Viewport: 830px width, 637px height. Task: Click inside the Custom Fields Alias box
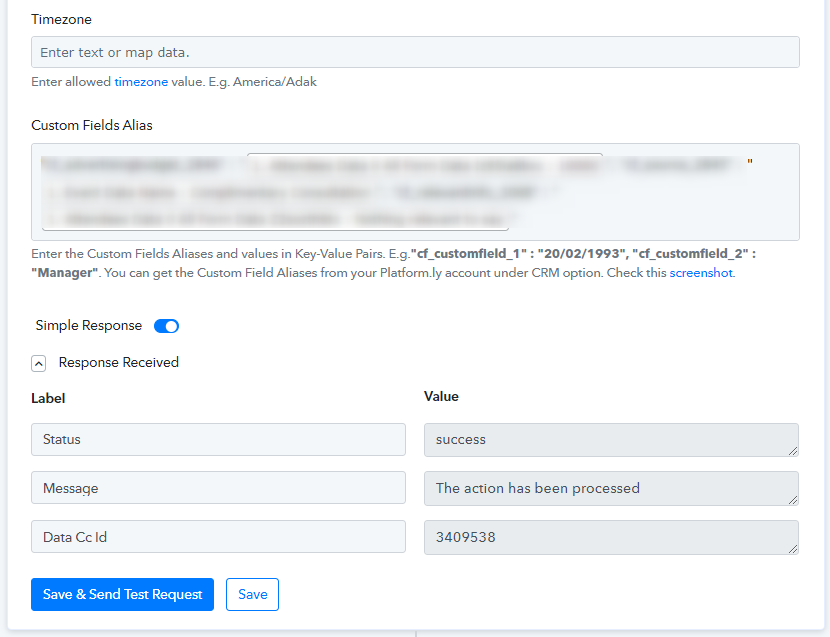click(x=415, y=192)
